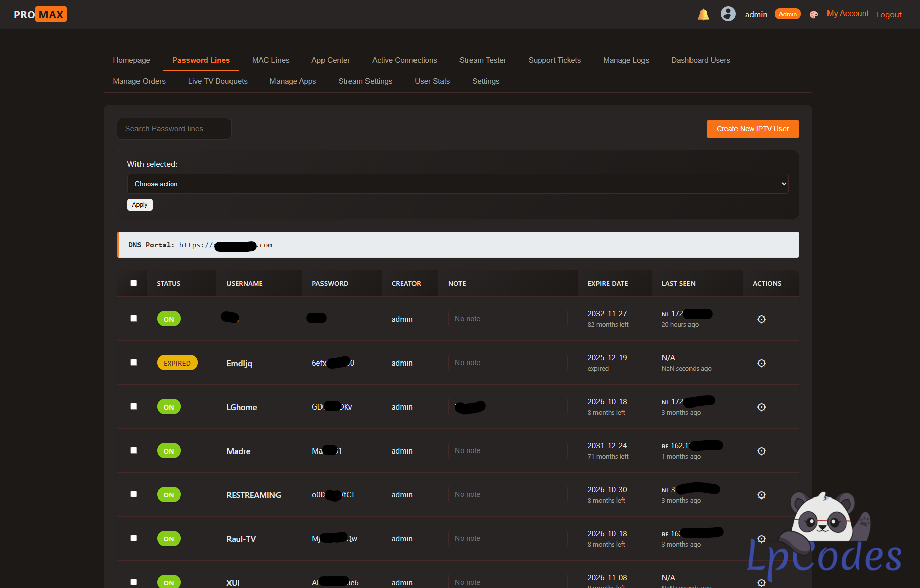The image size is (920, 588).
Task: Expand the Choose action dropdown
Action: (x=457, y=184)
